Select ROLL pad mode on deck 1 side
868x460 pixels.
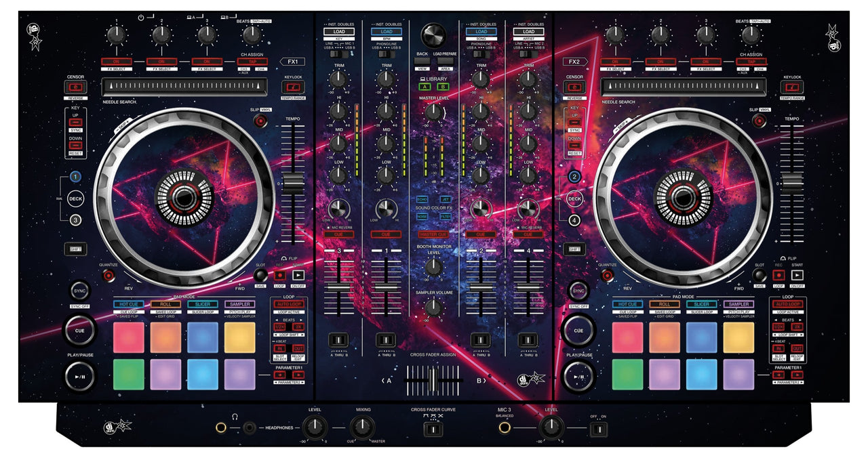[165, 305]
